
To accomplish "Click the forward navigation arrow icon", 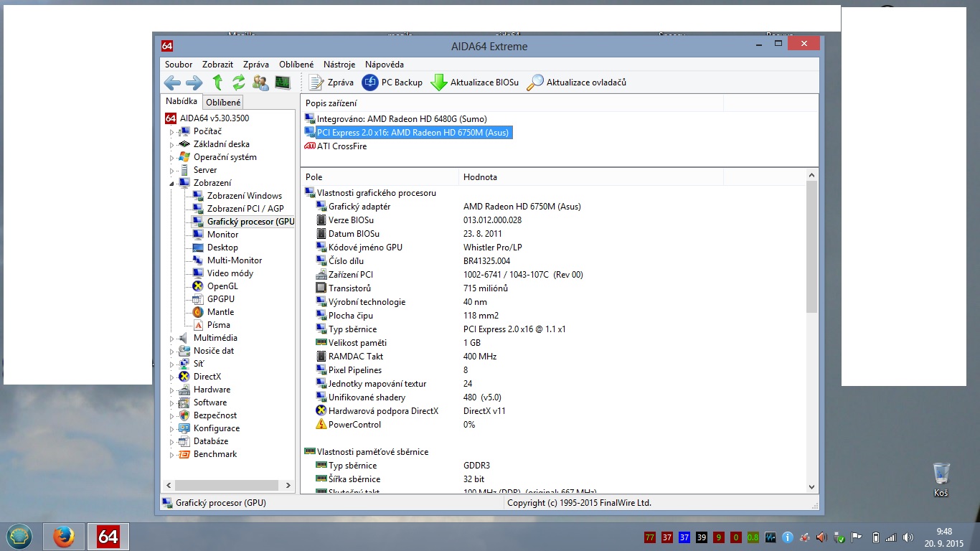I will tap(194, 83).
